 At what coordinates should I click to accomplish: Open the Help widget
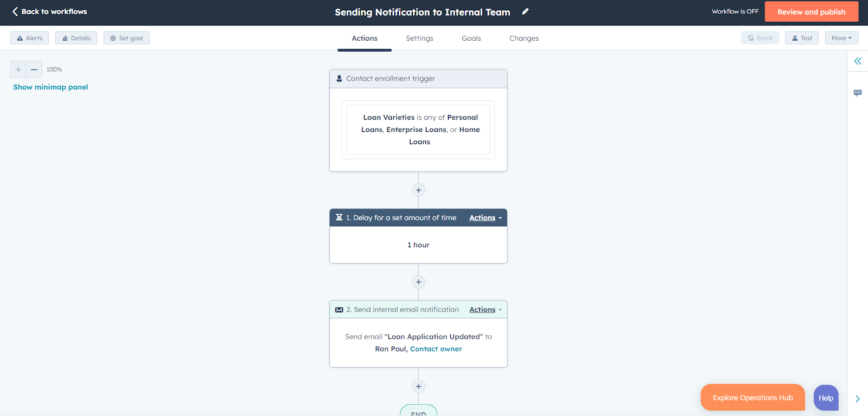pos(826,398)
